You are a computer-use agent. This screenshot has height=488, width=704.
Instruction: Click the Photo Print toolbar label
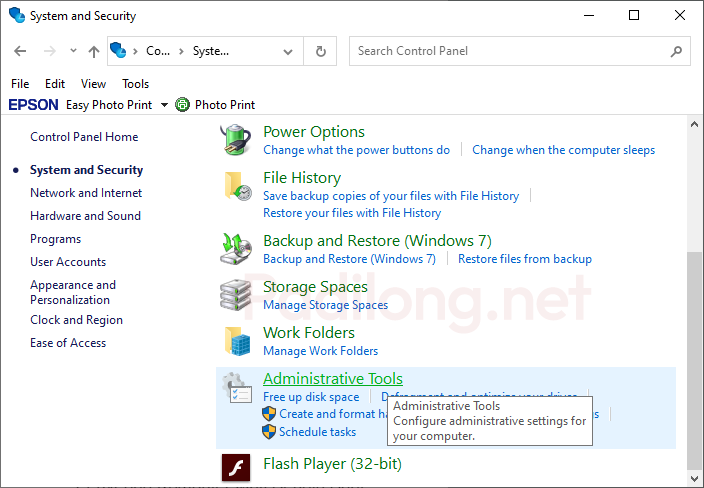[x=225, y=105]
